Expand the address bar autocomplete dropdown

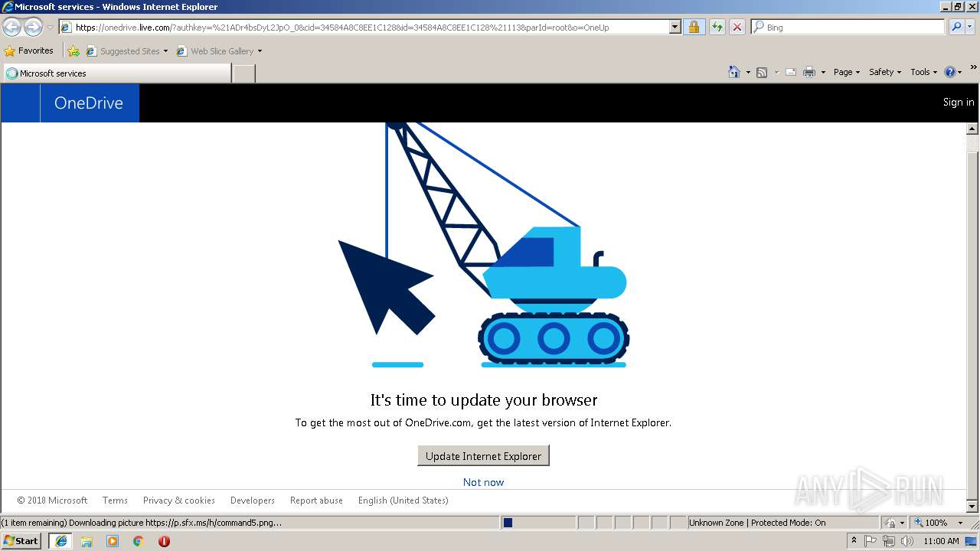tap(675, 28)
